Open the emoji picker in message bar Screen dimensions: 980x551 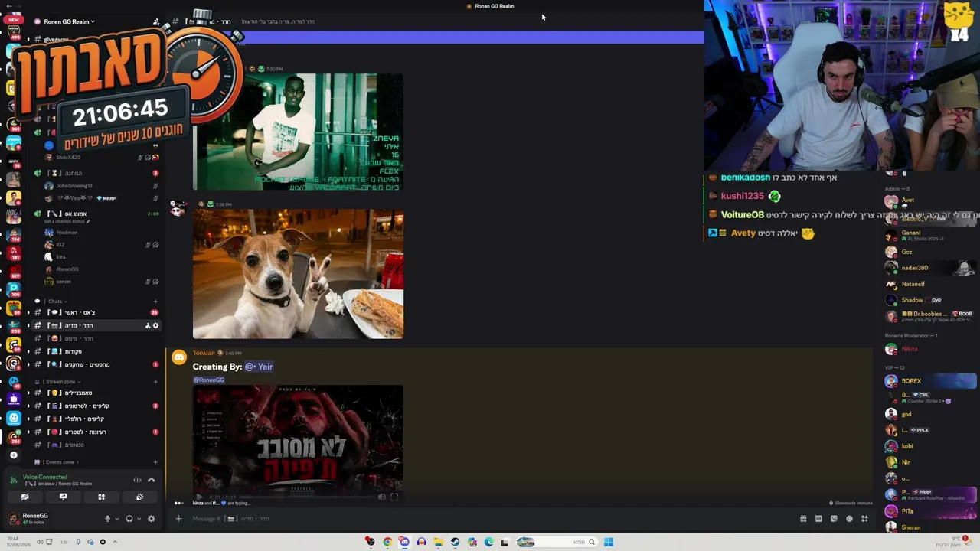tap(849, 519)
